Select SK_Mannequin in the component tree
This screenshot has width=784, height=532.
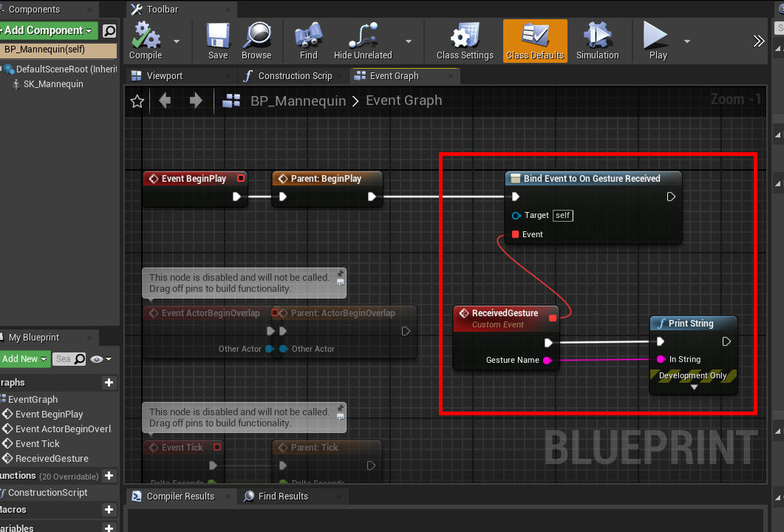pos(53,84)
